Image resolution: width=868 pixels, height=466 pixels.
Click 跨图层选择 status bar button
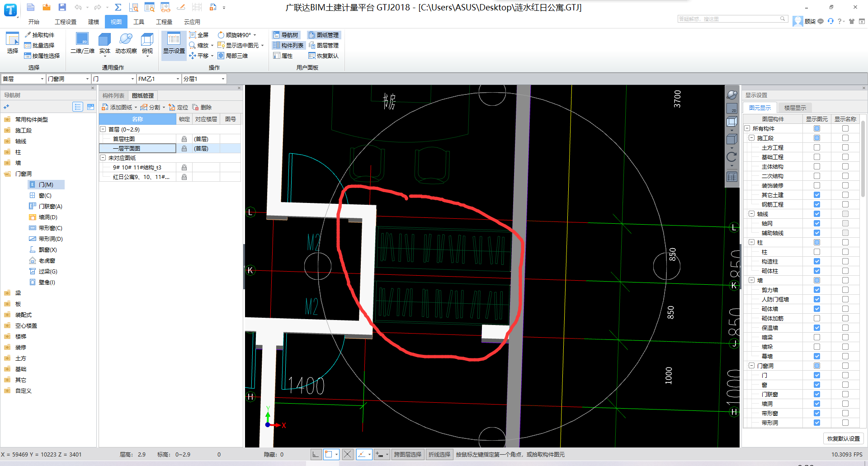(408, 454)
